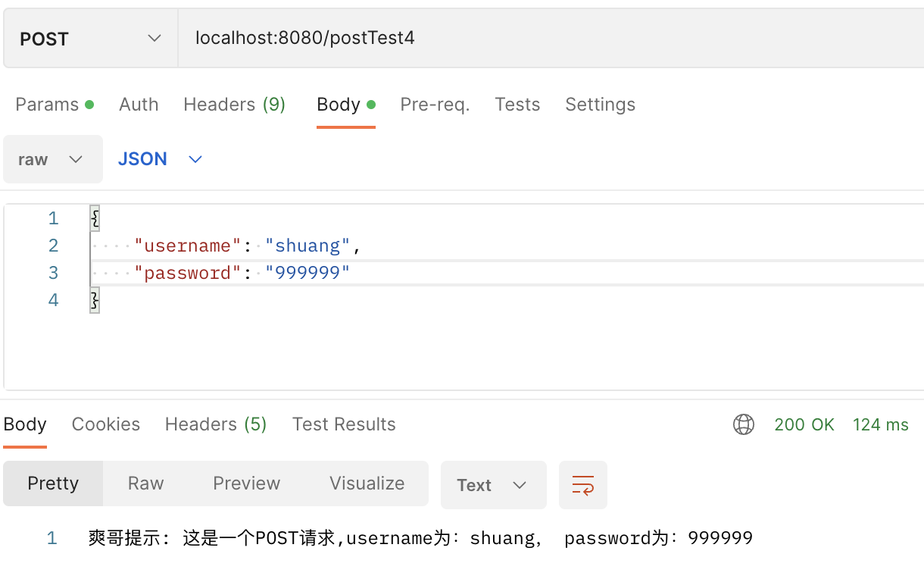Viewport: 924px width, 582px height.
Task: Show the response Cookies tab
Action: coord(106,424)
